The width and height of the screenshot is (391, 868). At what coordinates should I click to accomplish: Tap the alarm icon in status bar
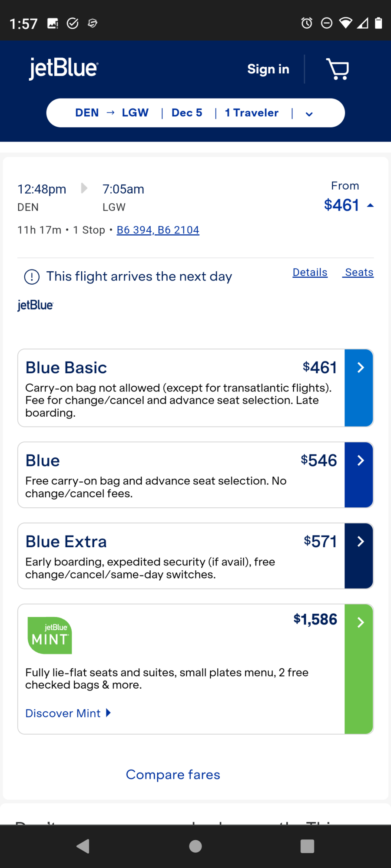pyautogui.click(x=307, y=23)
